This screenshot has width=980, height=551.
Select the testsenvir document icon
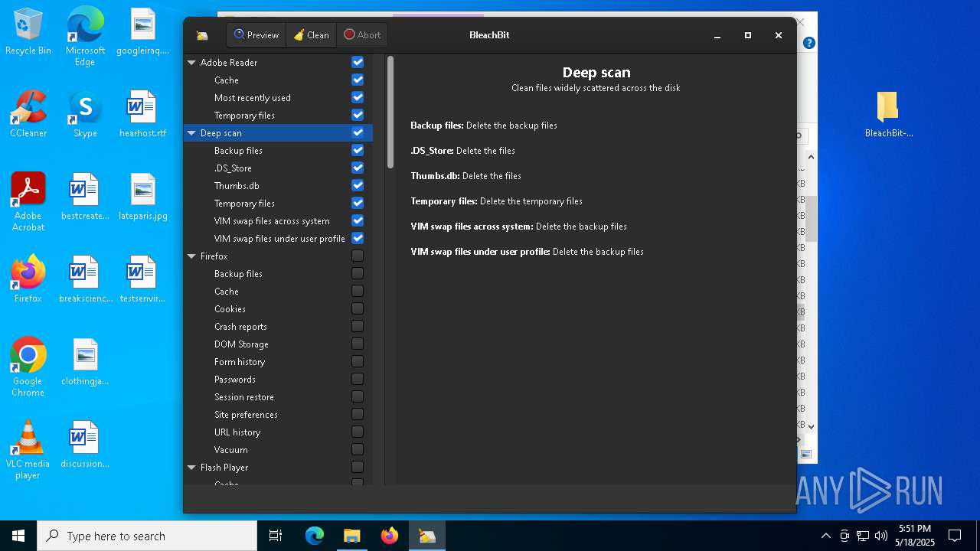pos(143,279)
